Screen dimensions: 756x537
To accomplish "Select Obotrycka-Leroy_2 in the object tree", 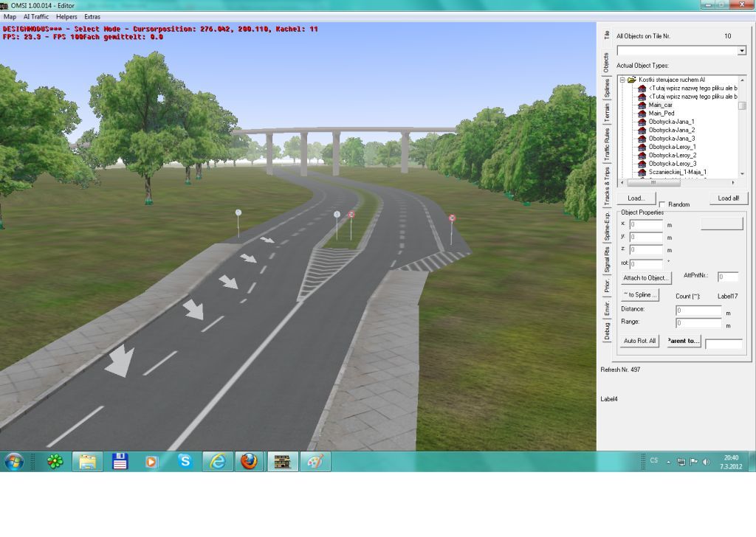I will coord(672,156).
